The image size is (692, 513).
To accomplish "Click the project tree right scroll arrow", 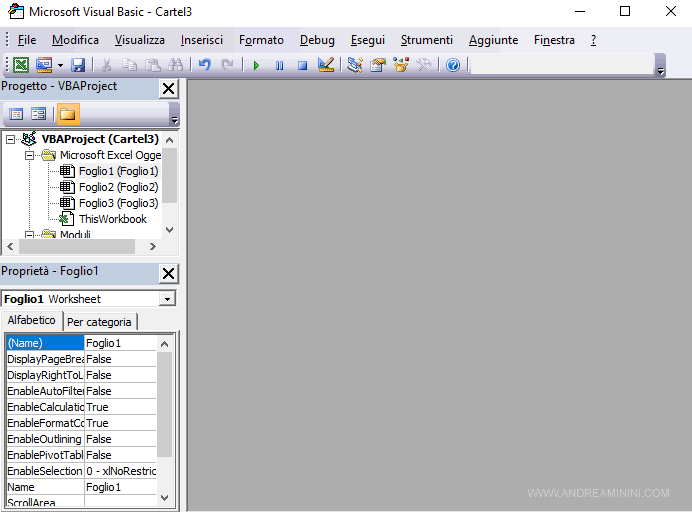I will [153, 246].
